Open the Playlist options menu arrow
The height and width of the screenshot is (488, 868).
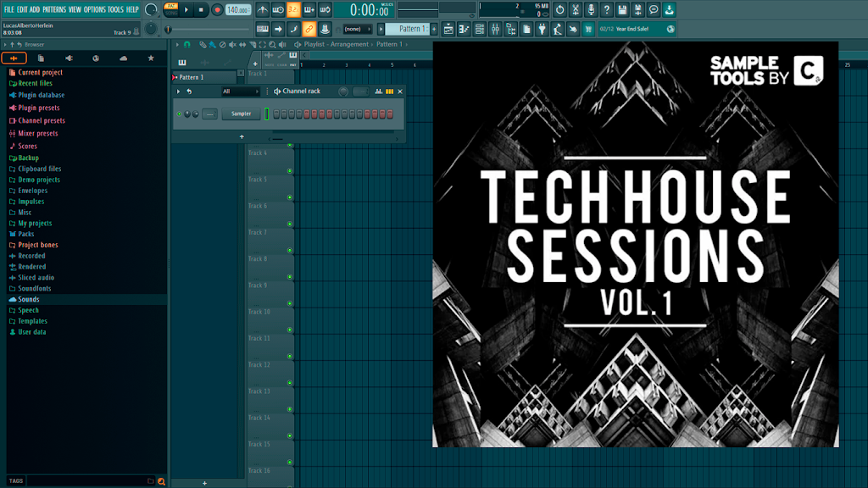tap(177, 44)
